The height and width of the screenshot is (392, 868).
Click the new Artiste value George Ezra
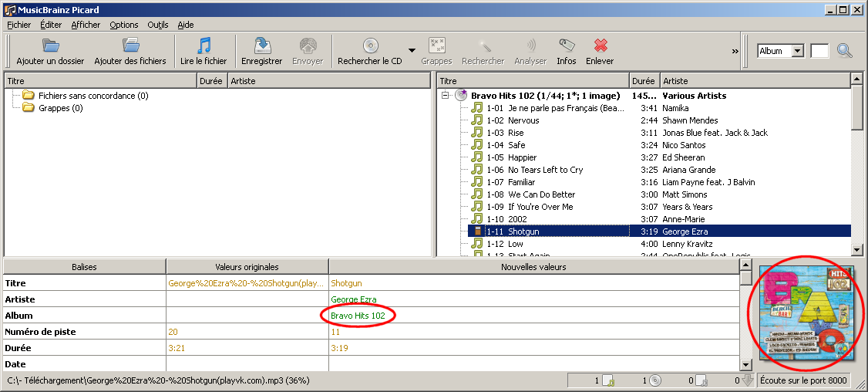[x=353, y=299]
